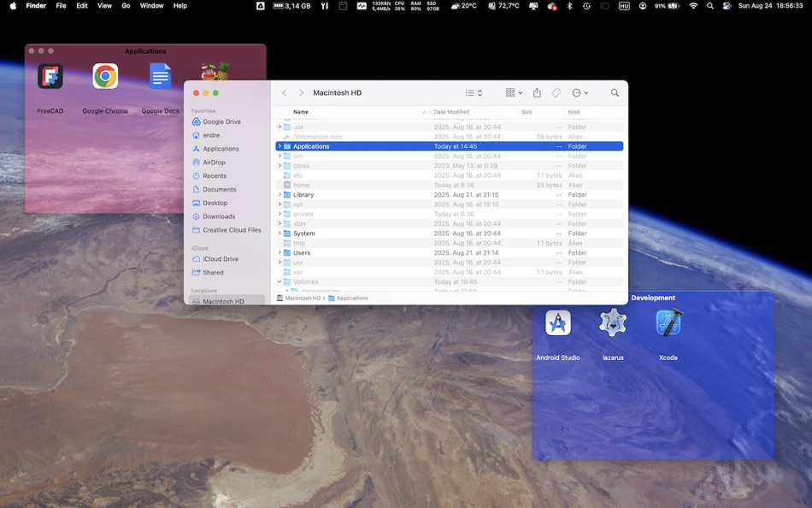Screen dimensions: 812x508
Task: Open the Action (ellipsis) menu dropdown
Action: (x=580, y=92)
